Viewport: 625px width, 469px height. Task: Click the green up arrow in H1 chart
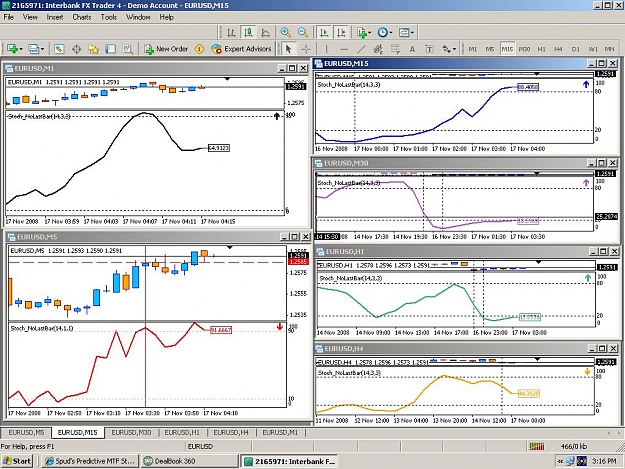pyautogui.click(x=588, y=278)
